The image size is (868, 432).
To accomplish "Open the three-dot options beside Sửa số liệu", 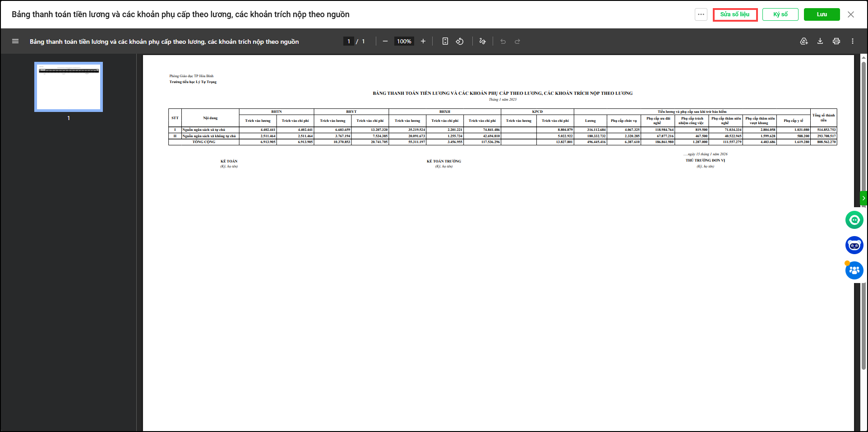I will pyautogui.click(x=701, y=14).
